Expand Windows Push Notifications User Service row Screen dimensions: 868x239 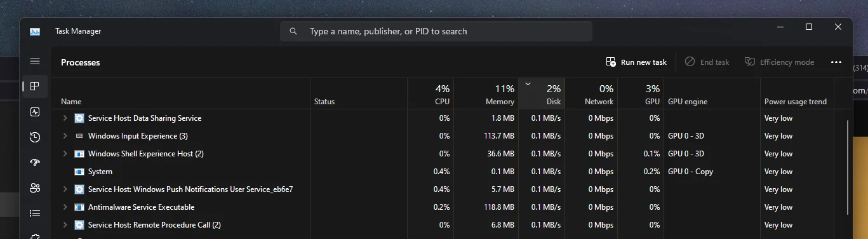[x=64, y=189]
